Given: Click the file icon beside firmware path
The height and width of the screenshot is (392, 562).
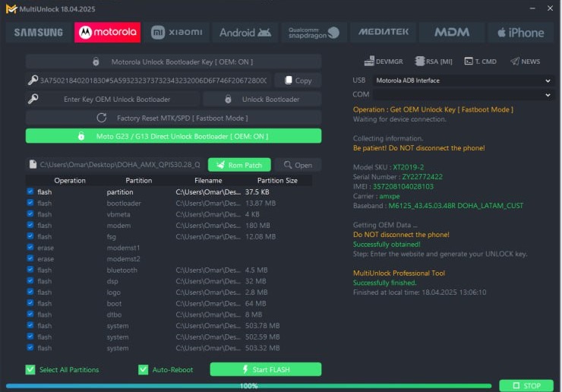Looking at the screenshot, I should tap(33, 164).
